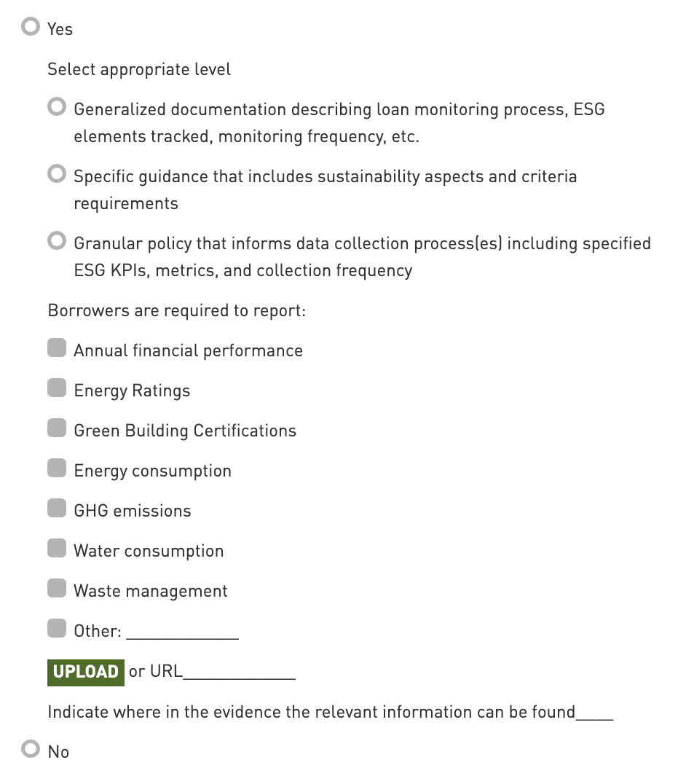This screenshot has width=686, height=784.
Task: Enable the Waste management checkbox
Action: [57, 589]
